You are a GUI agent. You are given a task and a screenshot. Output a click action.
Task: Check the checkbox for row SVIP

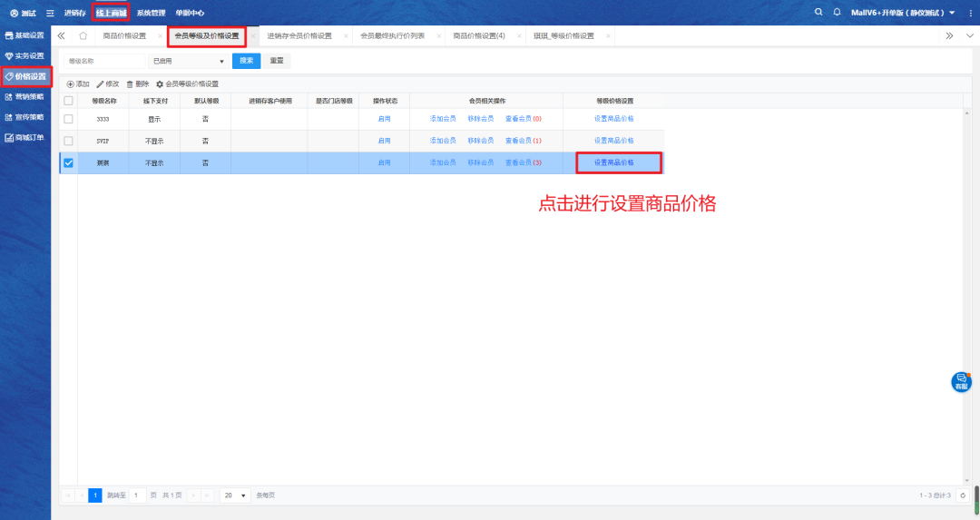coord(68,141)
